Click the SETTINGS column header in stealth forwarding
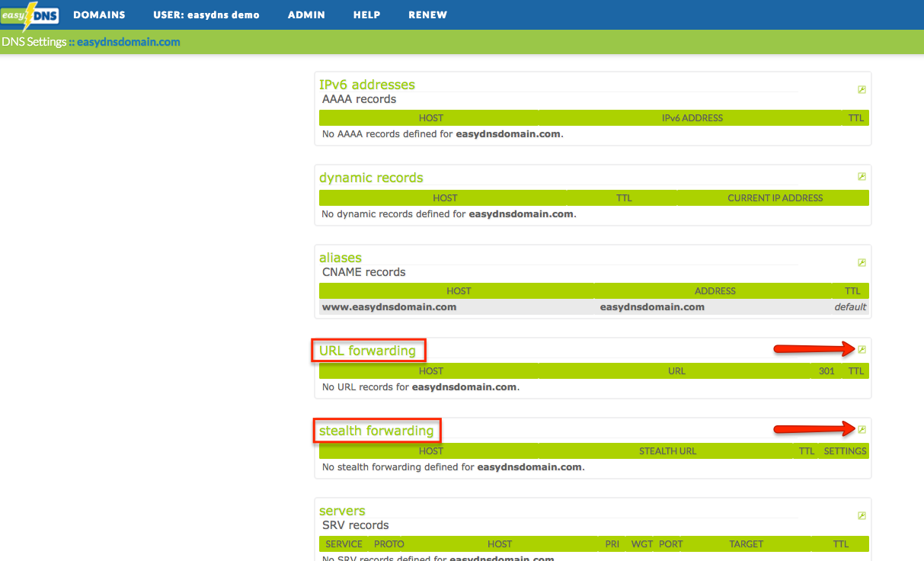Viewport: 924px width, 561px height. click(x=845, y=451)
